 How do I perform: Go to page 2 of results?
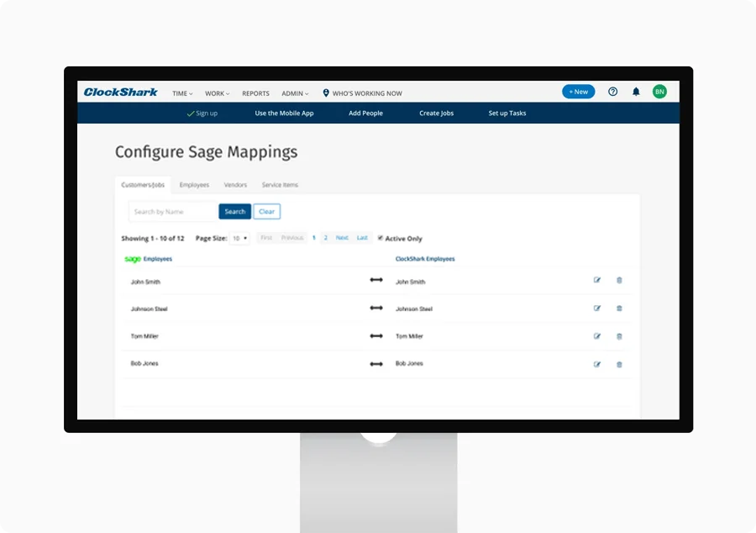tap(325, 238)
